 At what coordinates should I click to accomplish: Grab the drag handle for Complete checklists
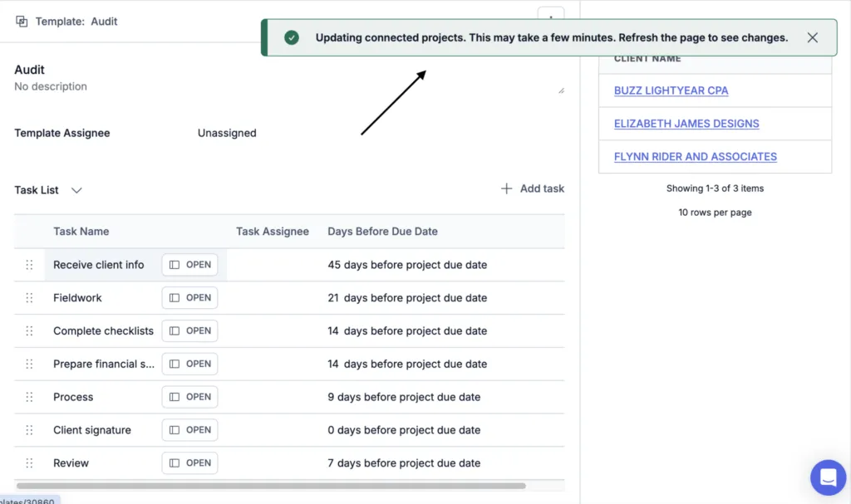point(29,331)
